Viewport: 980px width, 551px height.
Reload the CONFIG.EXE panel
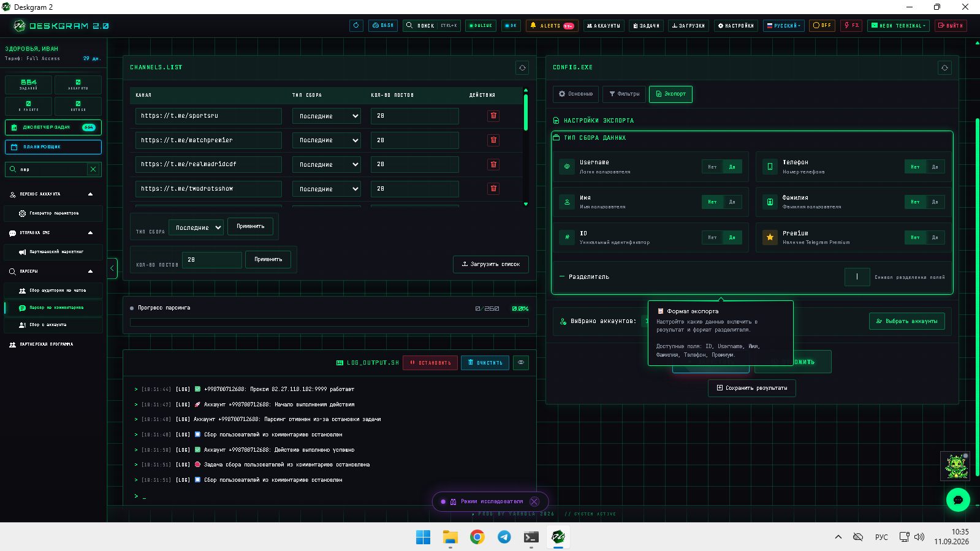(944, 67)
